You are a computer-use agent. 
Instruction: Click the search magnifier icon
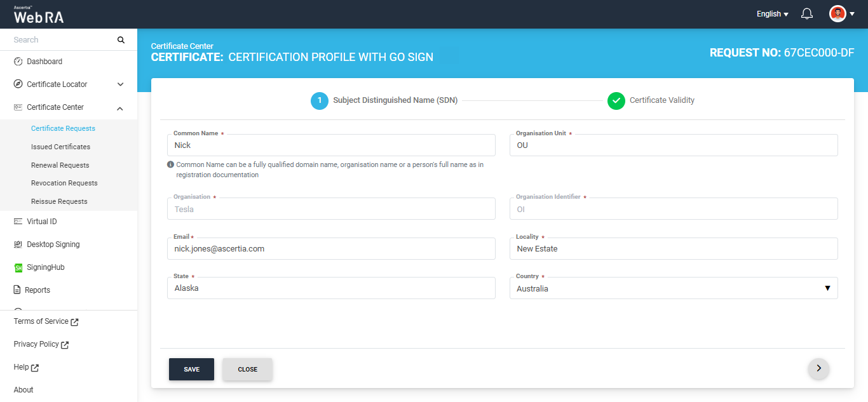pyautogui.click(x=121, y=40)
